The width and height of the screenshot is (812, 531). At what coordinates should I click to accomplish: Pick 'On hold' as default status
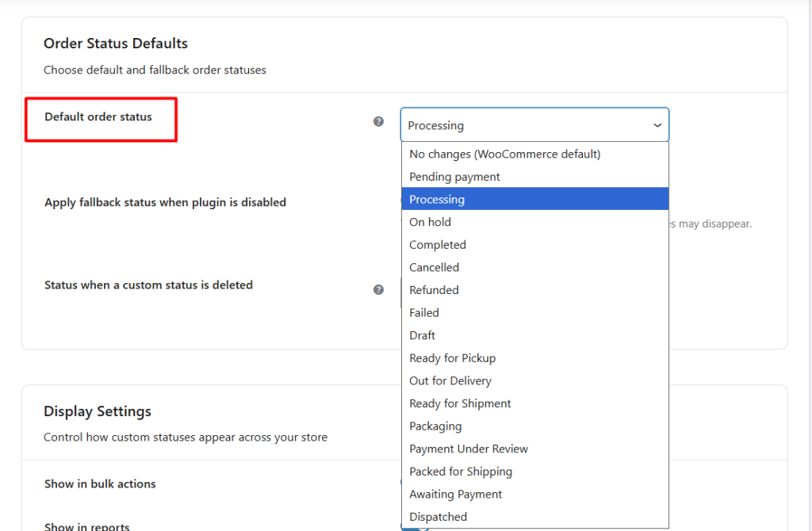coord(430,222)
